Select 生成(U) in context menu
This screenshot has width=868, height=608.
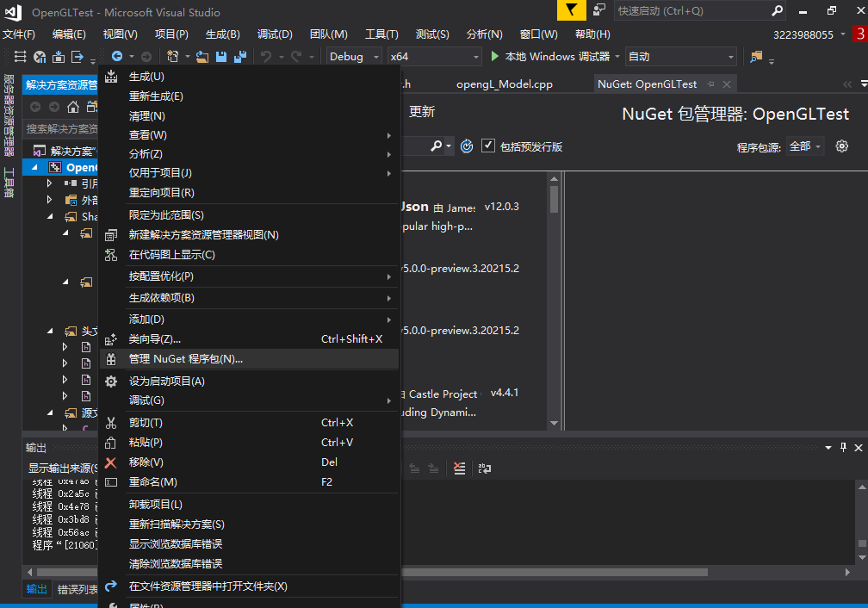point(249,77)
